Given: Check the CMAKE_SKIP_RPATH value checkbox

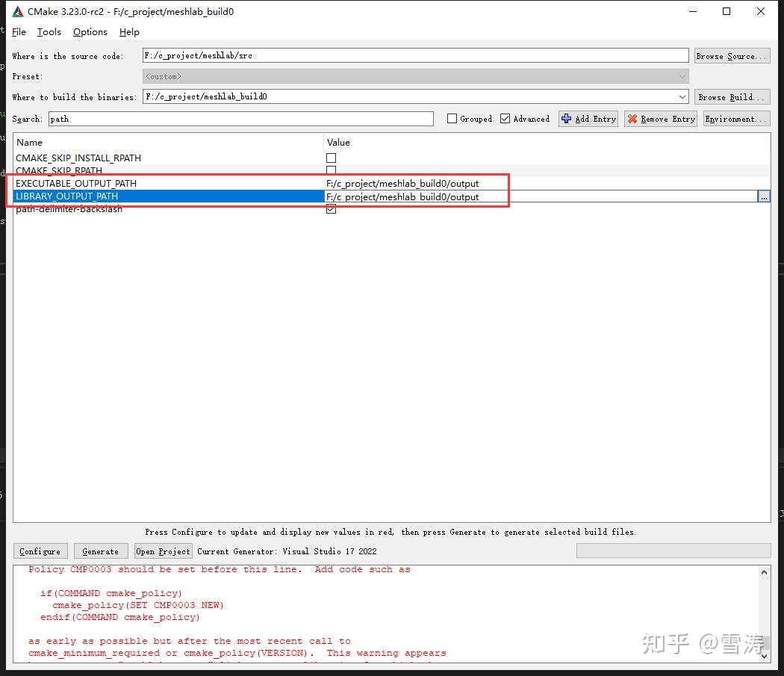Looking at the screenshot, I should tap(331, 170).
